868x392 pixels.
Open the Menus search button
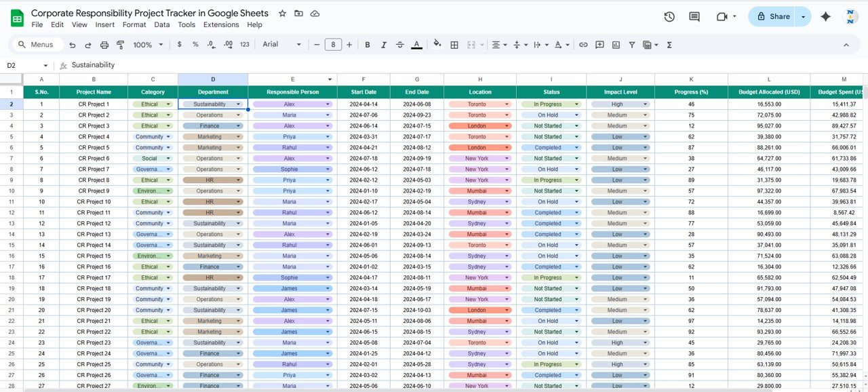pos(37,44)
